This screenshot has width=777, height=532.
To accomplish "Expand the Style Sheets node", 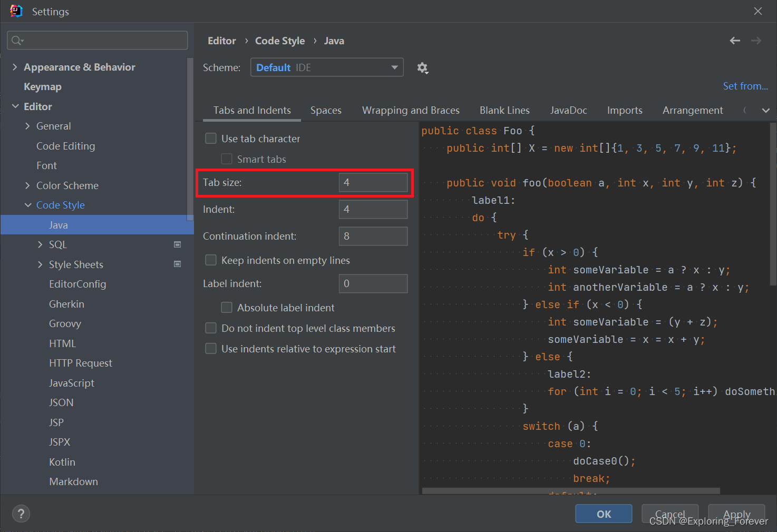I will tap(40, 264).
